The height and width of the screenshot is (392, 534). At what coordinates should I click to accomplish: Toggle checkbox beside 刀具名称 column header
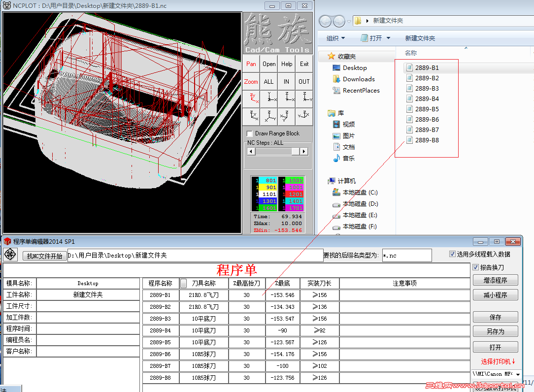(184, 283)
